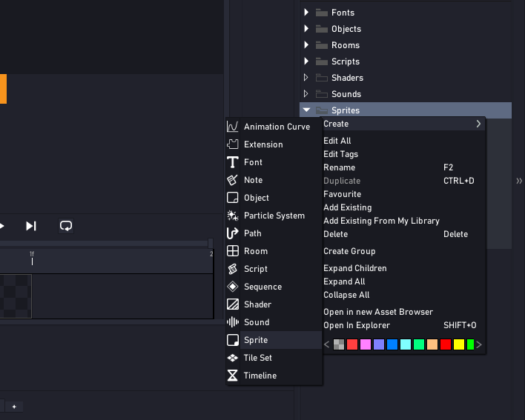The width and height of the screenshot is (525, 420).
Task: Click the Font T icon
Action: 233,162
